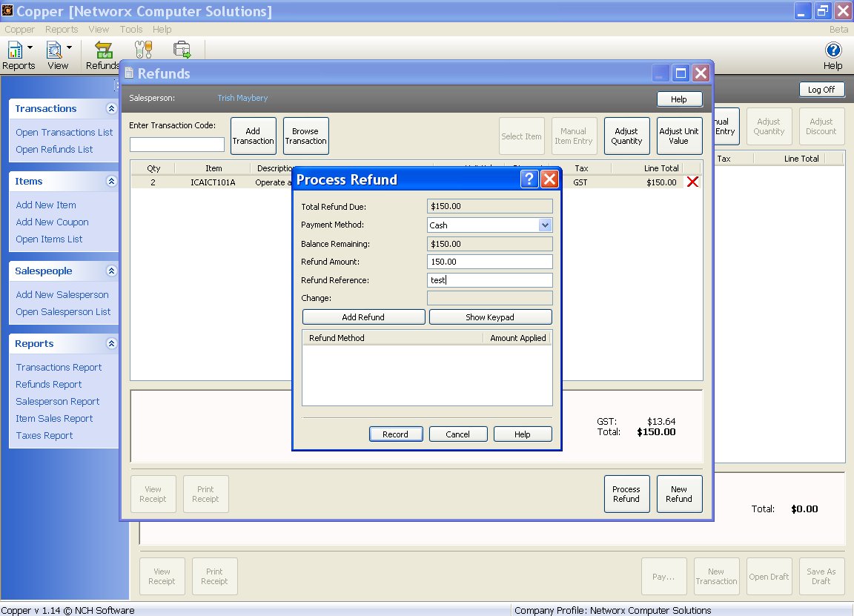Open the Reports menu
This screenshot has height=616, width=854.
point(62,30)
